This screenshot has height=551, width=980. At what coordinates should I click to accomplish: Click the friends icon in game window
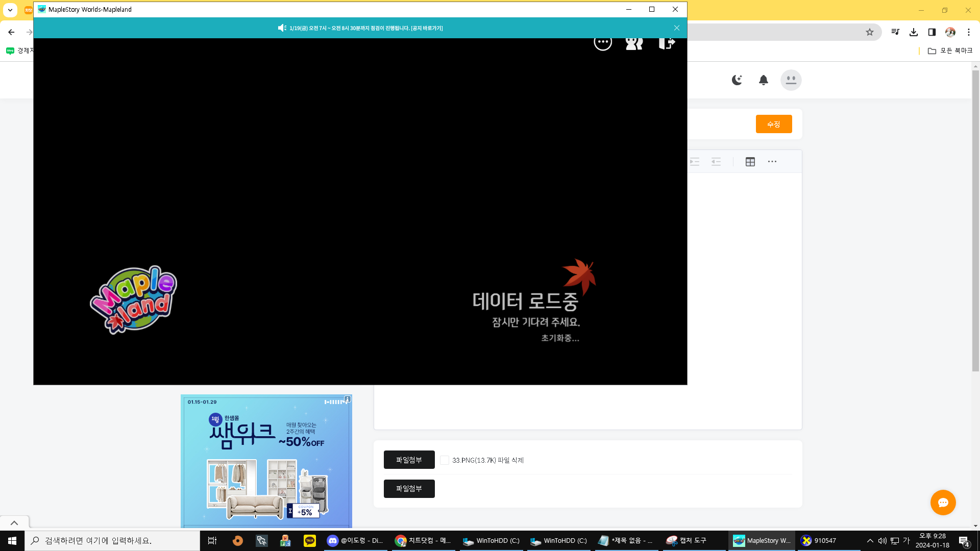pyautogui.click(x=634, y=43)
